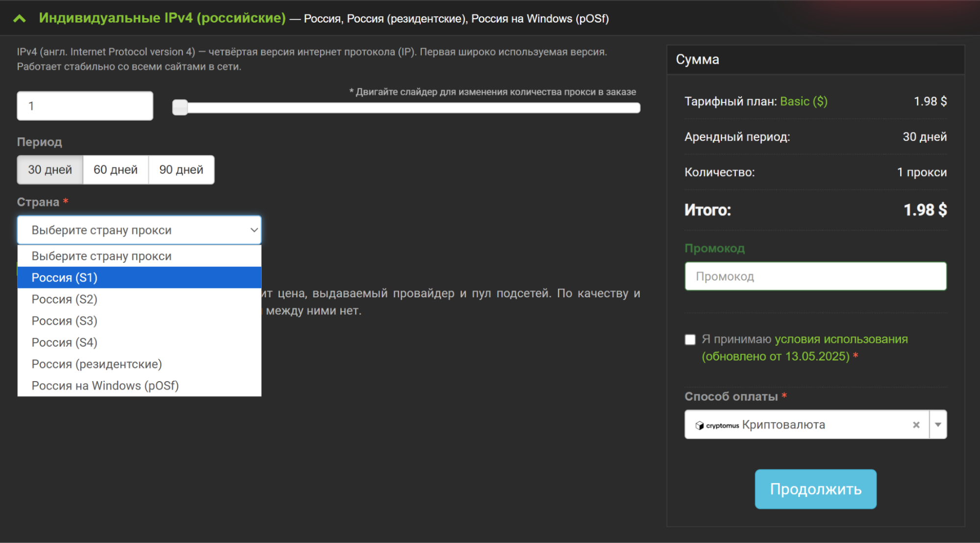Accept the terms of use checkbox
The height and width of the screenshot is (543, 980).
click(x=690, y=339)
